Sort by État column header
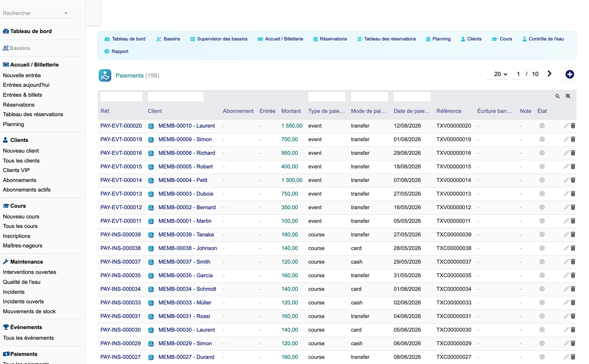 (x=542, y=111)
